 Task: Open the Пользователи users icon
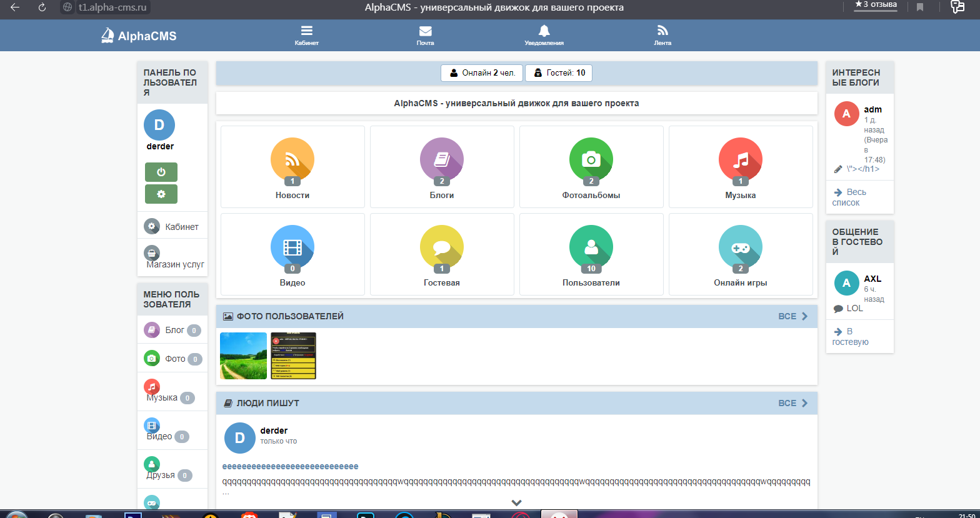click(x=591, y=247)
